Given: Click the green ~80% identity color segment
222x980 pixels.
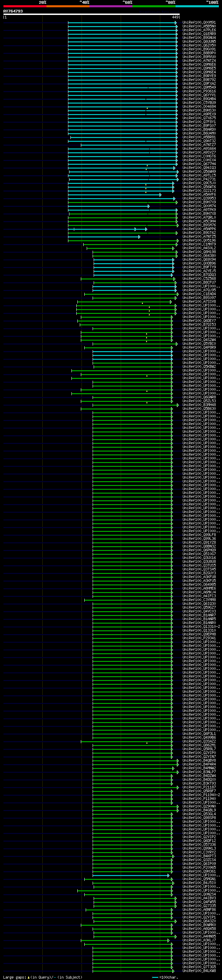Looking at the screenshot, I should point(154,6).
